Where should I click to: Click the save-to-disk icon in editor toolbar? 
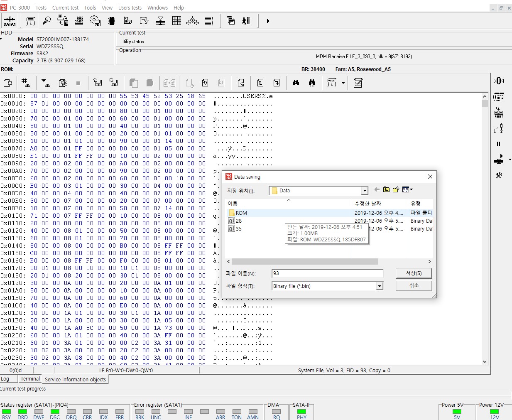click(113, 83)
